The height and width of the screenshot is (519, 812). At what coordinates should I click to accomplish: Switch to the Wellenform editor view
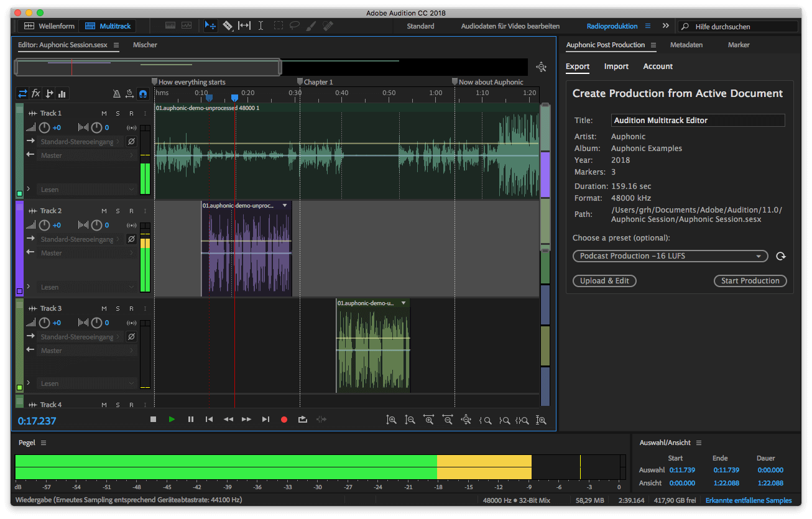pyautogui.click(x=48, y=26)
